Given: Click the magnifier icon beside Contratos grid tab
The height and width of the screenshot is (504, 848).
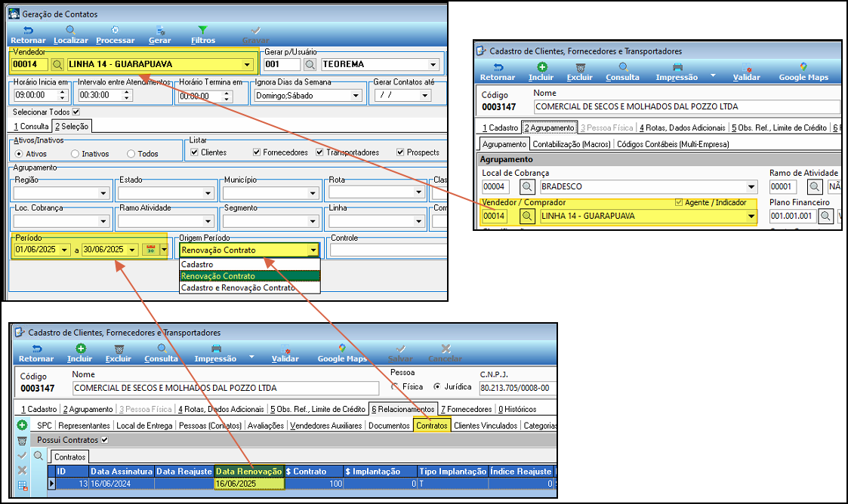Looking at the screenshot, I should coord(39,456).
